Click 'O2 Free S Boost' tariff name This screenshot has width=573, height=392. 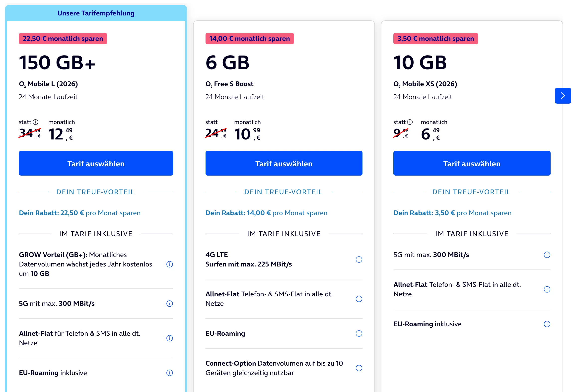click(x=229, y=84)
